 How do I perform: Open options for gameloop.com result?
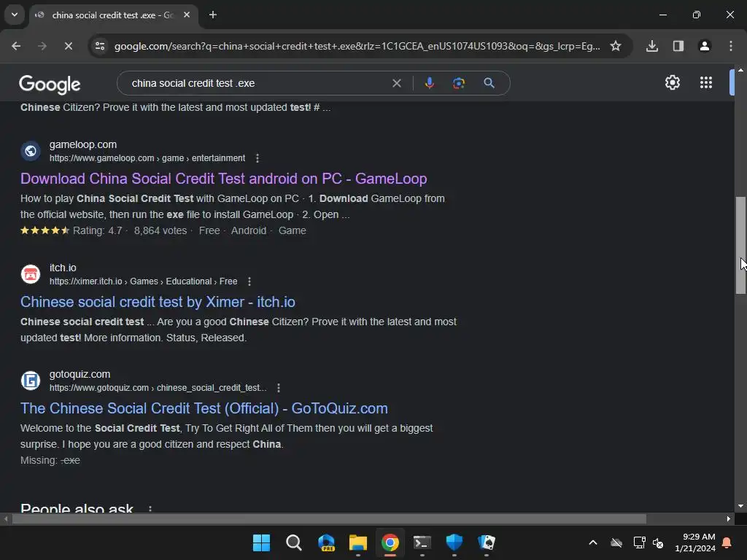click(x=258, y=158)
